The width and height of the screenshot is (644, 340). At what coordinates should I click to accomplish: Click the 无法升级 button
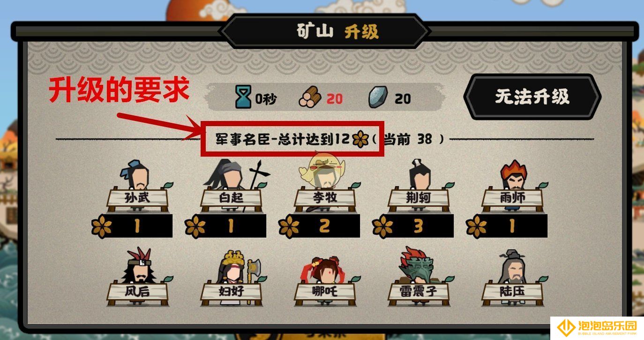(x=532, y=97)
